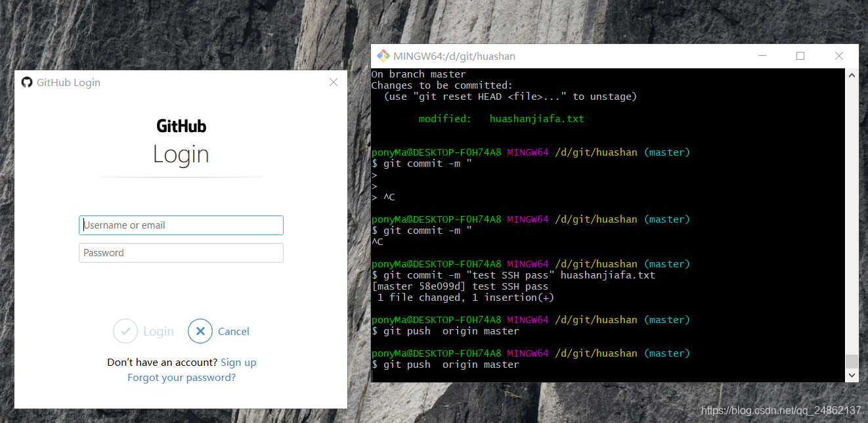Click the MINGW64:/d/git/huashan window title
868x423 pixels.
coord(454,56)
